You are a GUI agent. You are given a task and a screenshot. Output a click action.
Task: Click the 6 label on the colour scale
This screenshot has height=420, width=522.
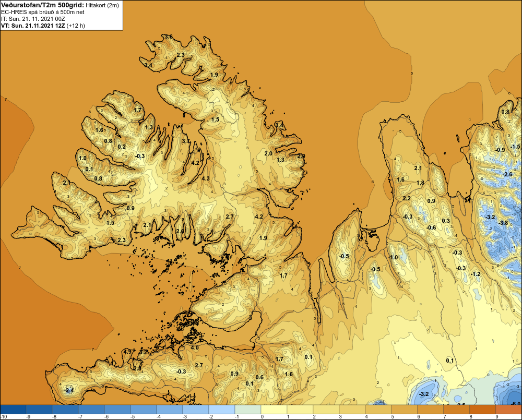click(419, 416)
